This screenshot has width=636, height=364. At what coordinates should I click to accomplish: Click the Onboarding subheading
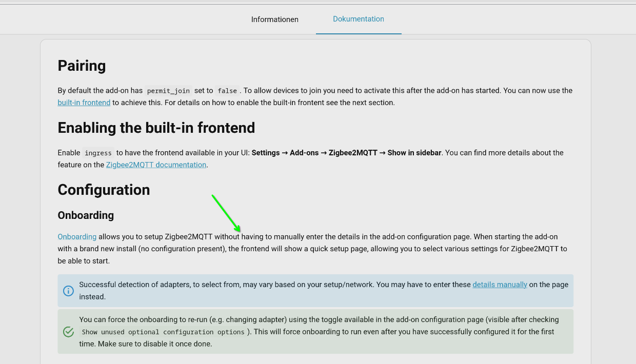point(86,215)
